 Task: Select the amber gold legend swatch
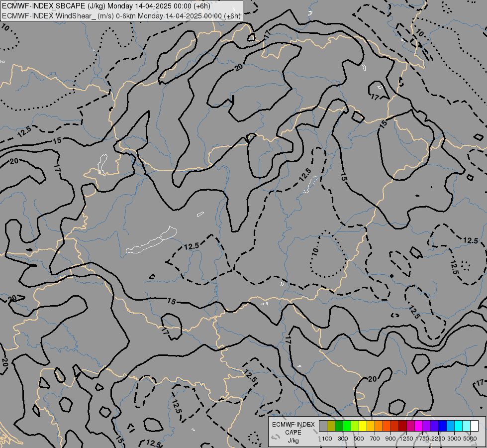pos(371,426)
